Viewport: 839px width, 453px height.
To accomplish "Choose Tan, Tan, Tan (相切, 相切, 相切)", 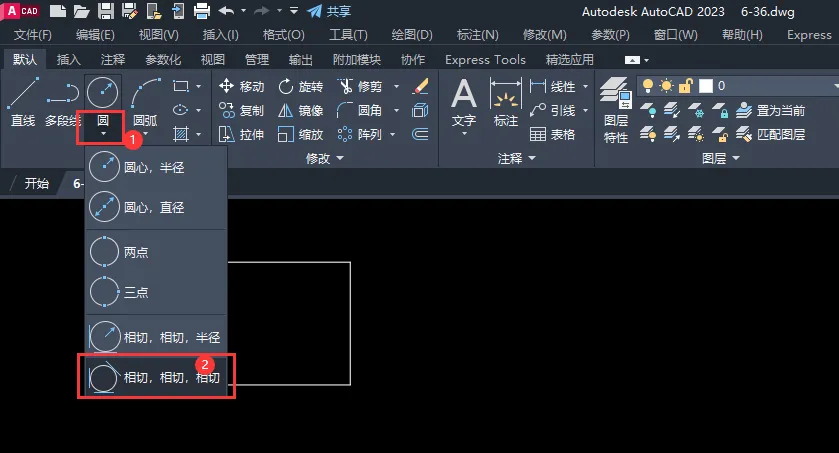I will (156, 378).
